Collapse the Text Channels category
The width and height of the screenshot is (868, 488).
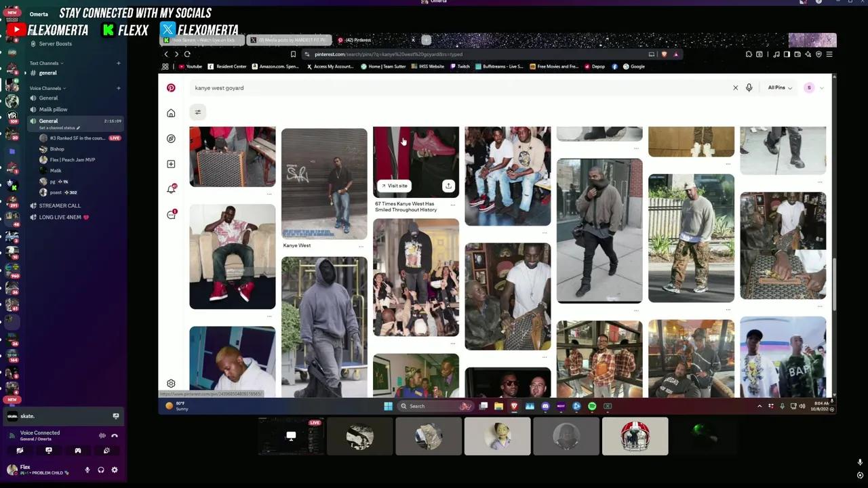coord(45,63)
